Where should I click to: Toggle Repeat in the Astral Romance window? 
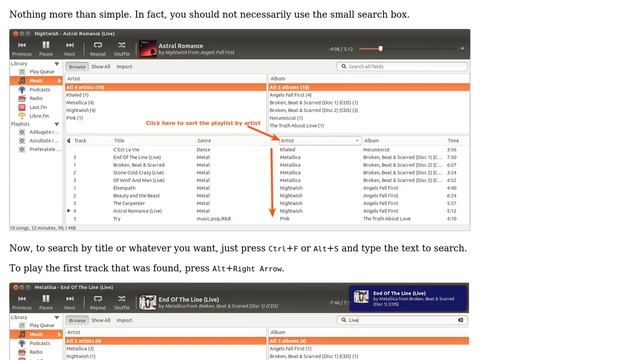[98, 49]
